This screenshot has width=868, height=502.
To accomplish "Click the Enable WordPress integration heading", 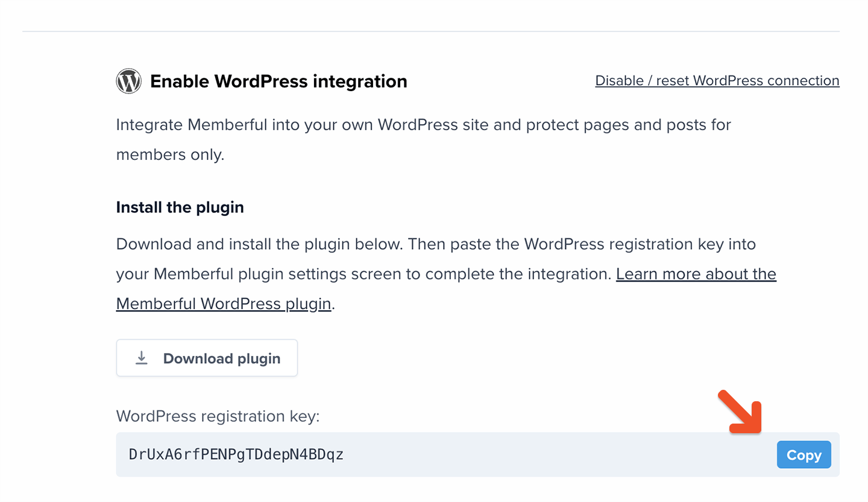I will coord(278,81).
